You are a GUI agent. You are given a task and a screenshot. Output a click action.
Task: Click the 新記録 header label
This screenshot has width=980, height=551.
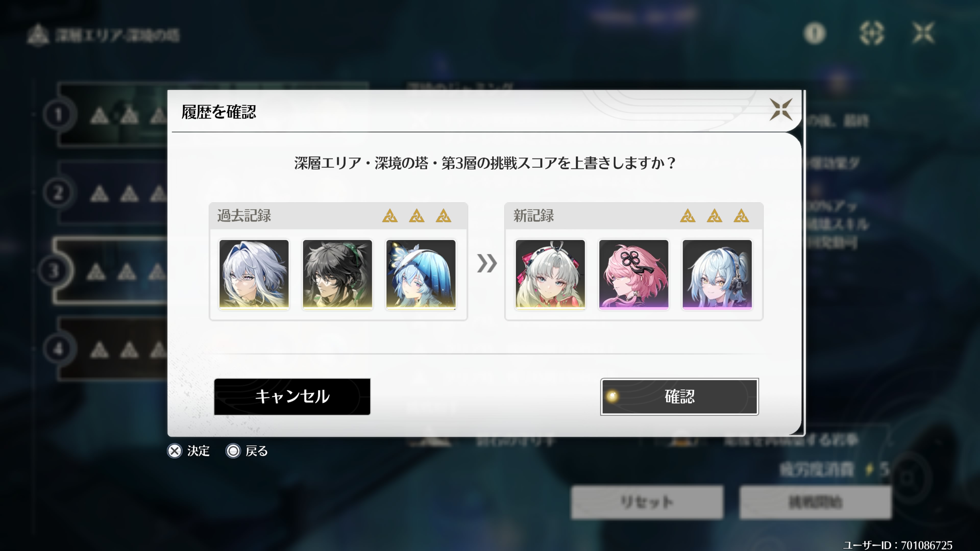click(x=534, y=216)
